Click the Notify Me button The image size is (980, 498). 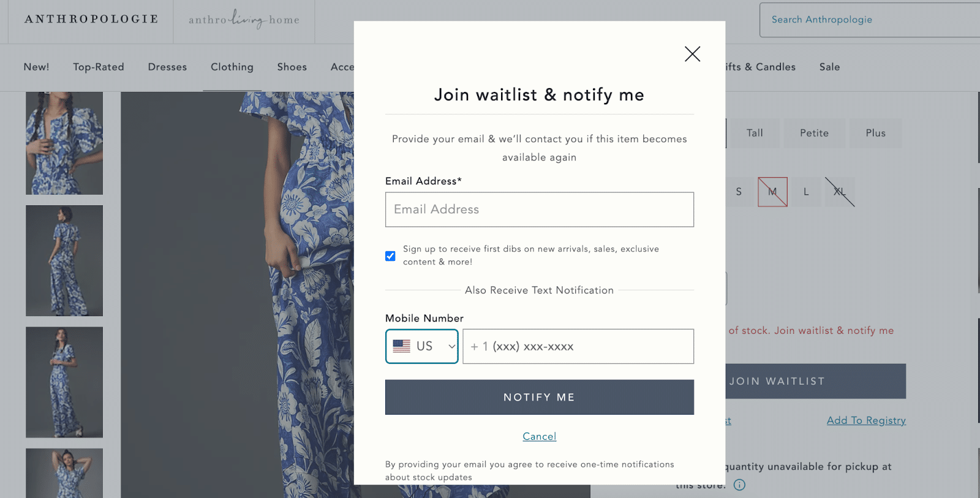pyautogui.click(x=539, y=397)
